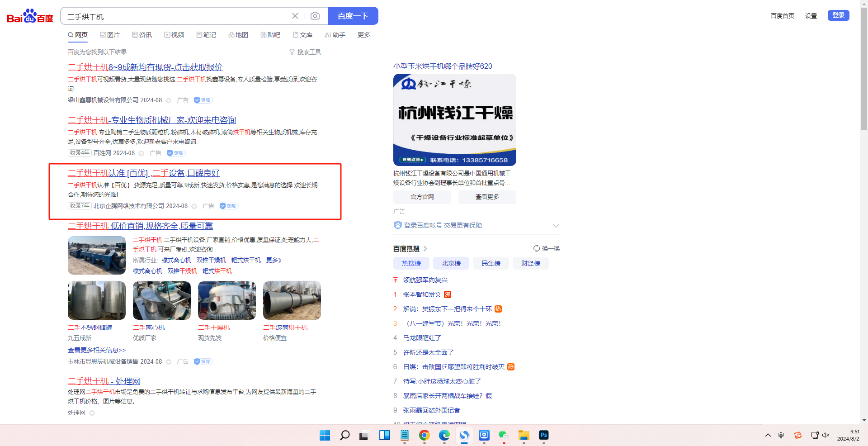Expand the 更多 search categories
Screen dimensions: 868x446
[364, 35]
